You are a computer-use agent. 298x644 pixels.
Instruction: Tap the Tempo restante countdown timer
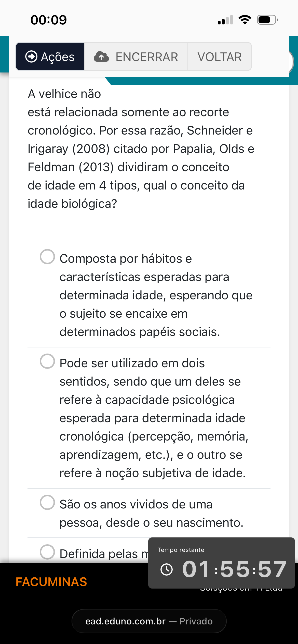pos(222,563)
